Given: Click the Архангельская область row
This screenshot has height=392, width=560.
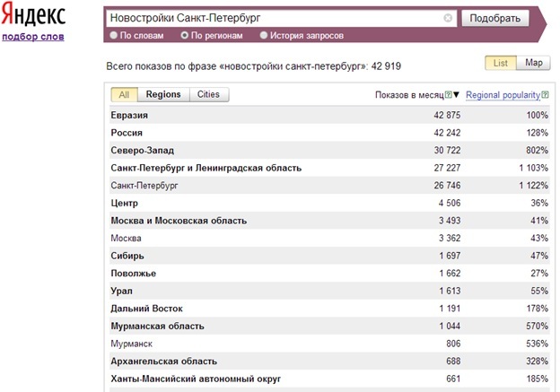Looking at the screenshot, I should 329,362.
